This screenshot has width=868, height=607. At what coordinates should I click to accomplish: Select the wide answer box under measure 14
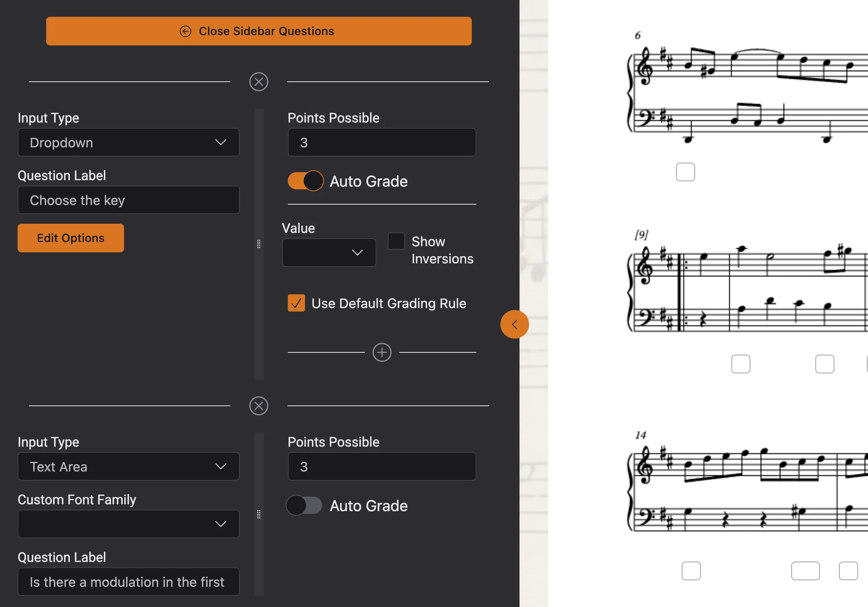pos(805,571)
